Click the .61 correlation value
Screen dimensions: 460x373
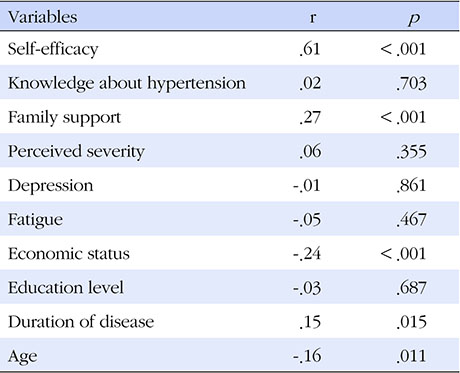(x=310, y=49)
